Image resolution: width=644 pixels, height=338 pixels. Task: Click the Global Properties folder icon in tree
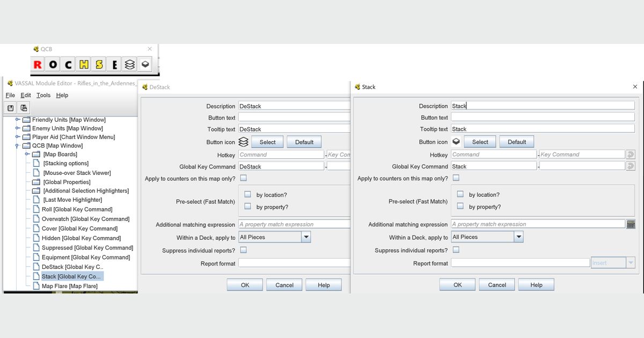click(x=36, y=182)
